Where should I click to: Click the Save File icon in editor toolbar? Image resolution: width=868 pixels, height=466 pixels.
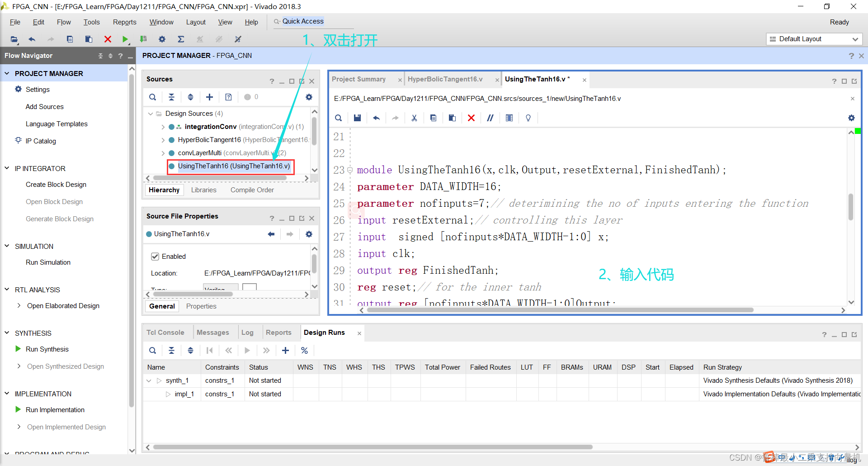tap(357, 118)
